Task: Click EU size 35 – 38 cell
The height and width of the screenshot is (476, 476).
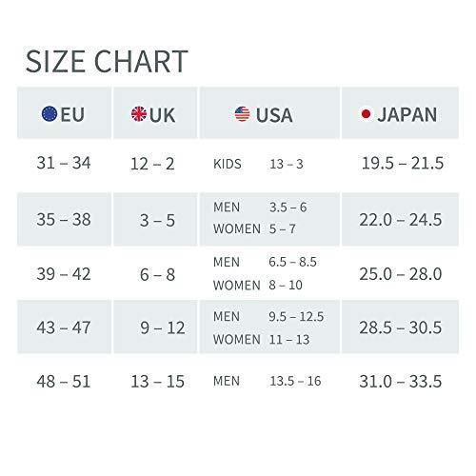Action: pos(64,219)
